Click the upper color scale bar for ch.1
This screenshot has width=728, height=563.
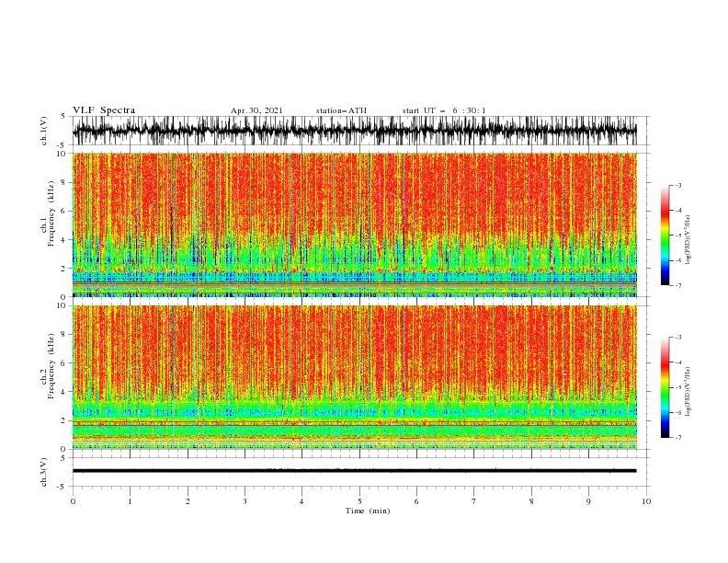(665, 236)
